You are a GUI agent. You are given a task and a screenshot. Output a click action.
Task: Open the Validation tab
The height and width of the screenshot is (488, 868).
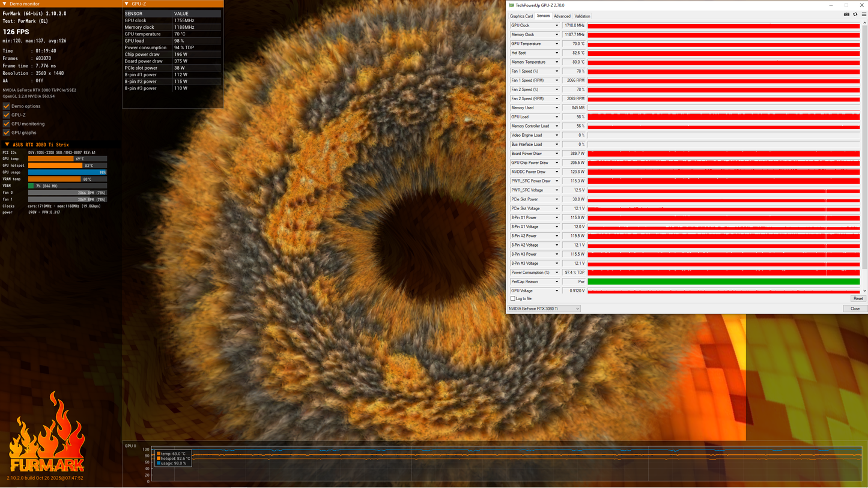coord(582,16)
